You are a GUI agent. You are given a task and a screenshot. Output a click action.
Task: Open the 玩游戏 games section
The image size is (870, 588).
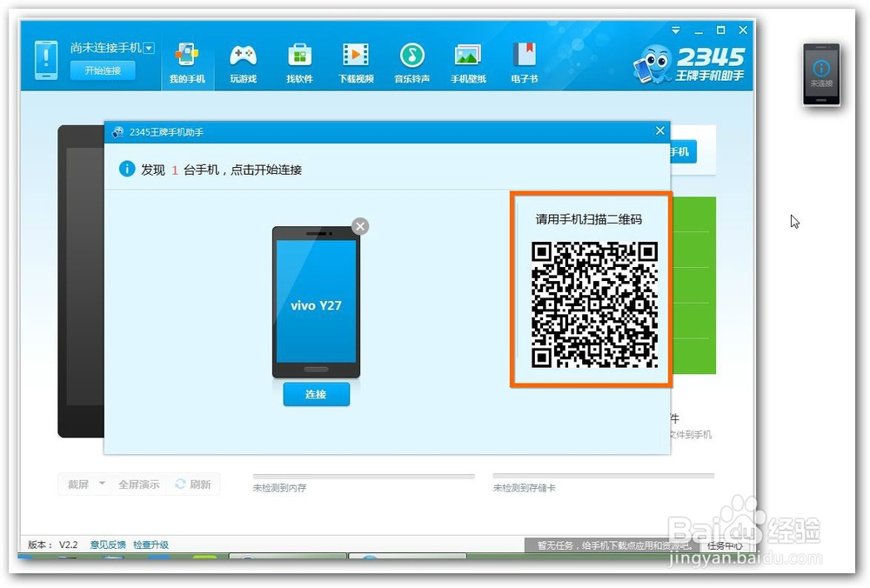click(x=243, y=63)
